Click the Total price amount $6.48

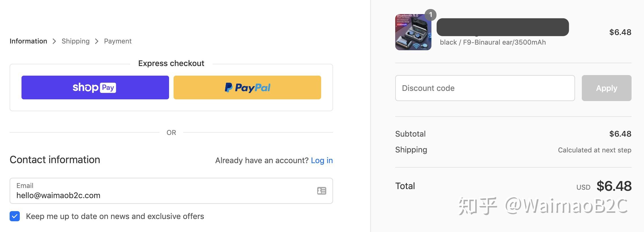[x=614, y=186]
